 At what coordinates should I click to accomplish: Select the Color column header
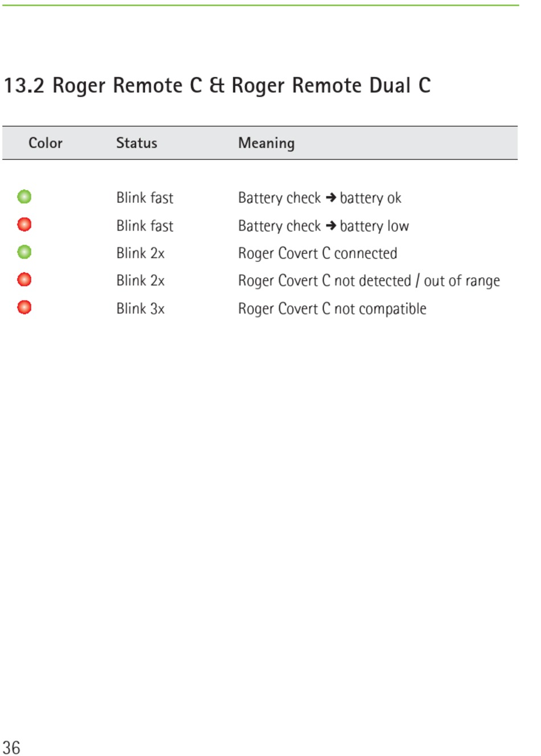click(46, 143)
